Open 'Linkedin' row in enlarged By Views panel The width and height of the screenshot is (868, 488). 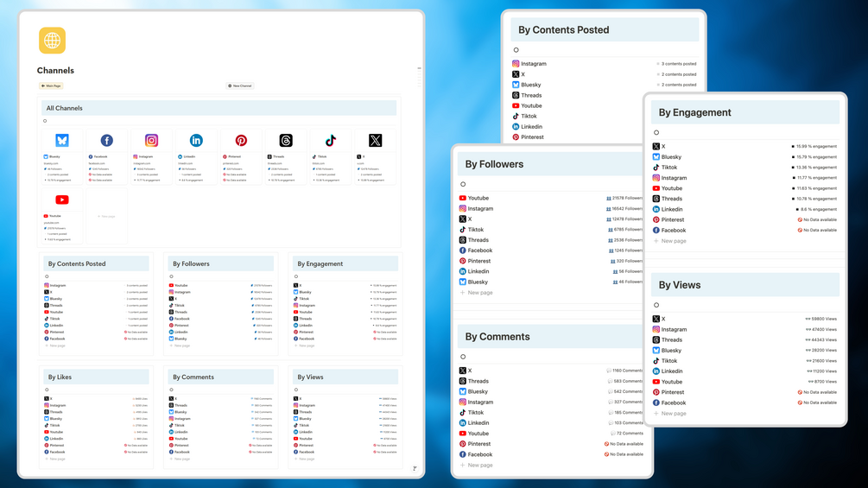pos(745,371)
